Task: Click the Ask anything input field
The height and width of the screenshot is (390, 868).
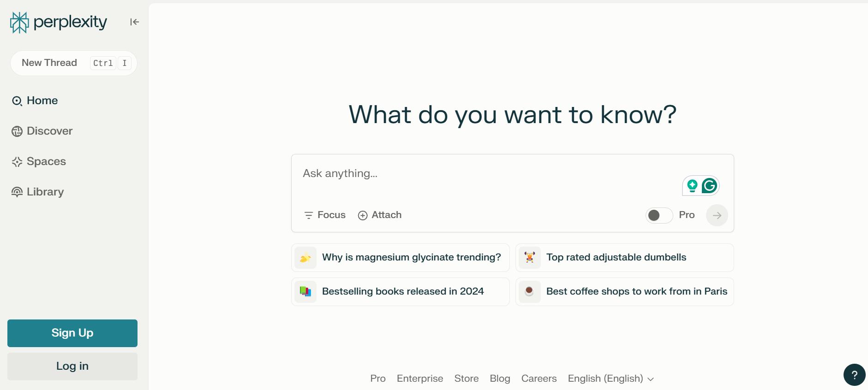Action: (x=485, y=174)
